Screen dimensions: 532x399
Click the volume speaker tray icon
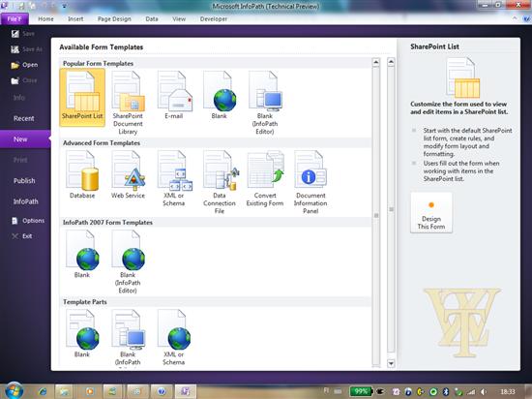coord(483,392)
